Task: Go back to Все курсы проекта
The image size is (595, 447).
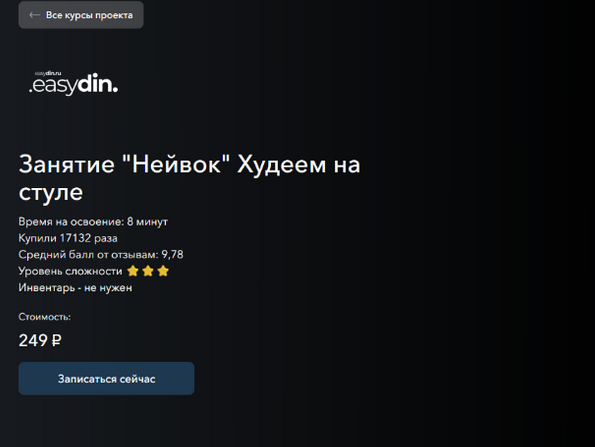Action: 81,15
